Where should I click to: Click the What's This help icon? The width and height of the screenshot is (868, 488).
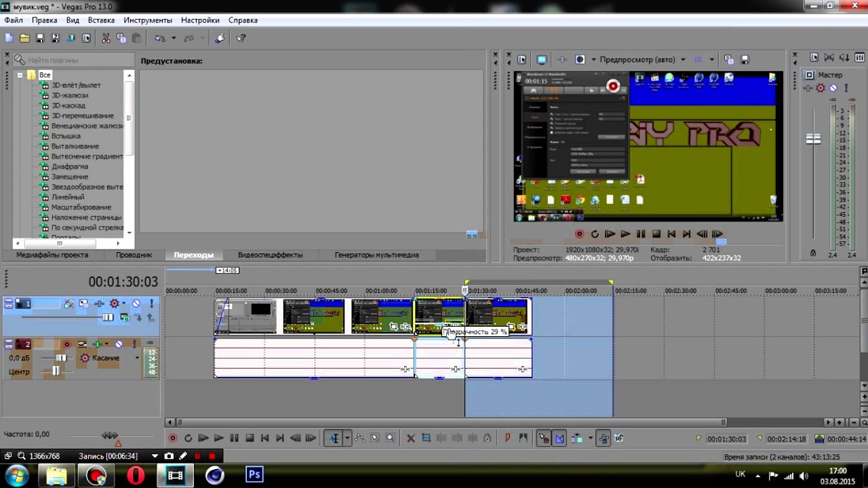pyautogui.click(x=241, y=39)
